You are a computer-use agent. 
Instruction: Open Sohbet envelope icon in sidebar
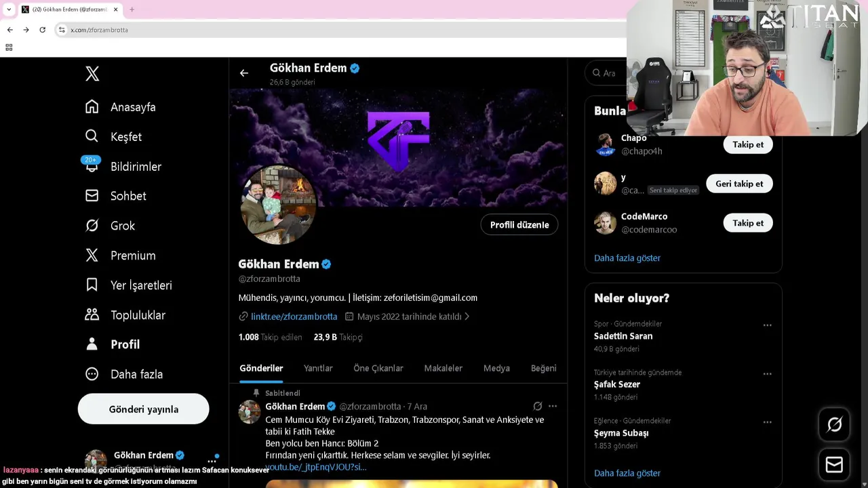coord(92,196)
